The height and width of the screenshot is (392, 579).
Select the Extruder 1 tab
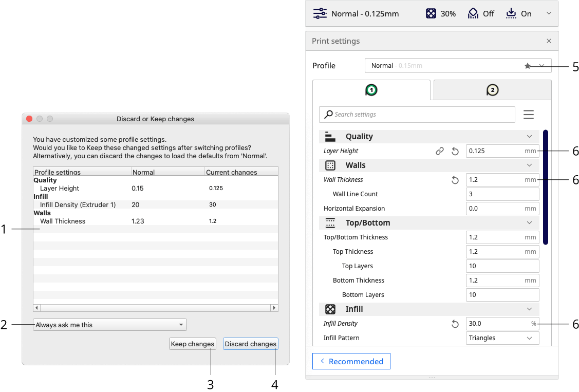(x=371, y=90)
